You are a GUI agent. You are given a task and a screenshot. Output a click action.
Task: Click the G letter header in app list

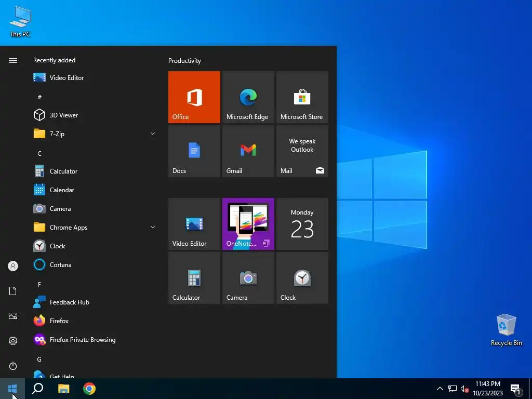click(x=39, y=359)
